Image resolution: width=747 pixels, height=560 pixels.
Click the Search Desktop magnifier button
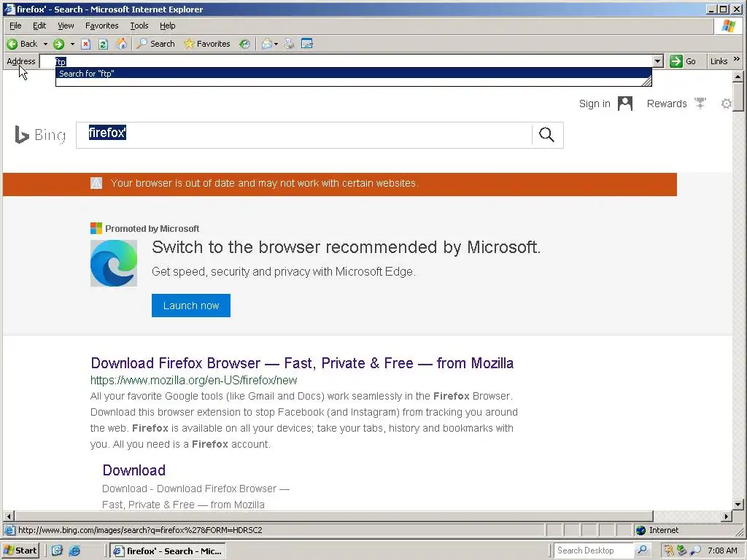(642, 551)
